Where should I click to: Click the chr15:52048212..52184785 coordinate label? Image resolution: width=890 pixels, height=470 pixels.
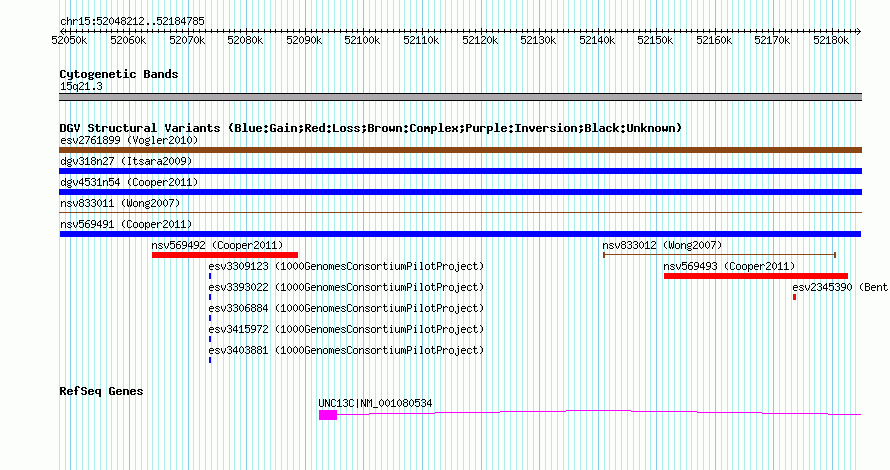click(132, 21)
